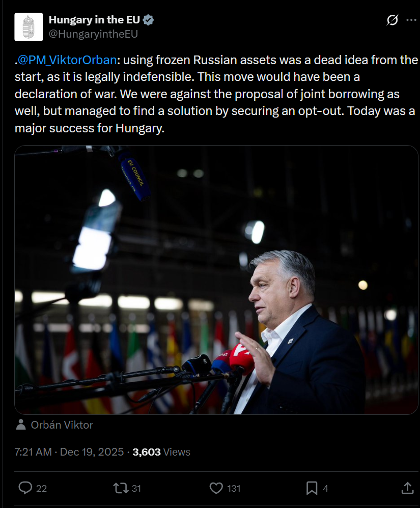Open the Repost arrows menu
Screen dimensions: 420x508
(x=120, y=488)
